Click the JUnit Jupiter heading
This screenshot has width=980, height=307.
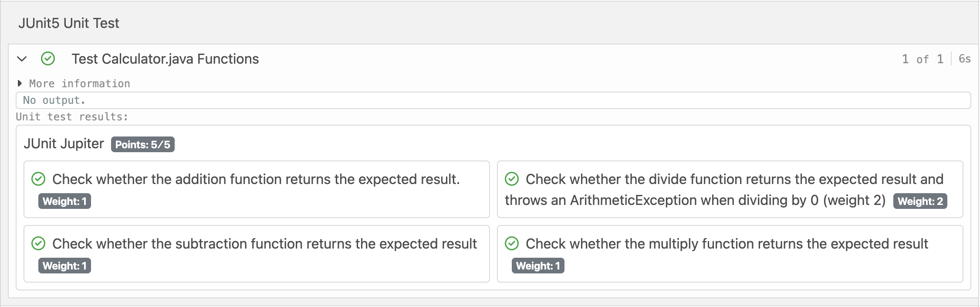click(64, 143)
